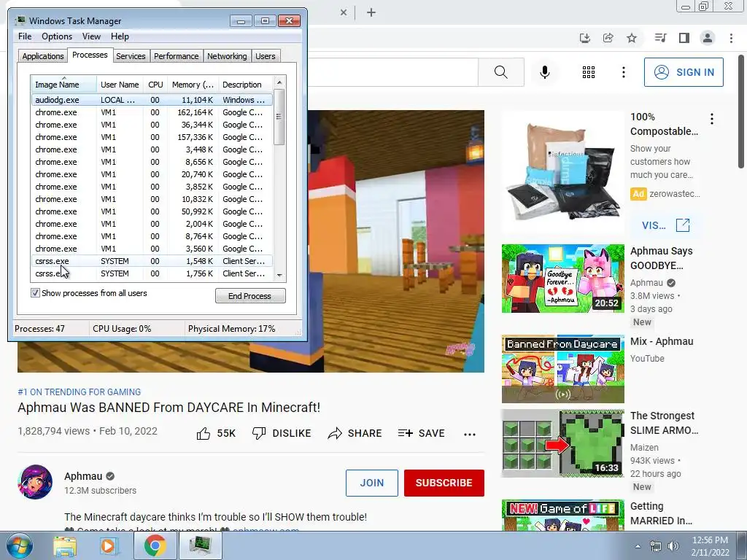Open the File menu in Task Manager
This screenshot has height=560, width=747.
point(25,36)
